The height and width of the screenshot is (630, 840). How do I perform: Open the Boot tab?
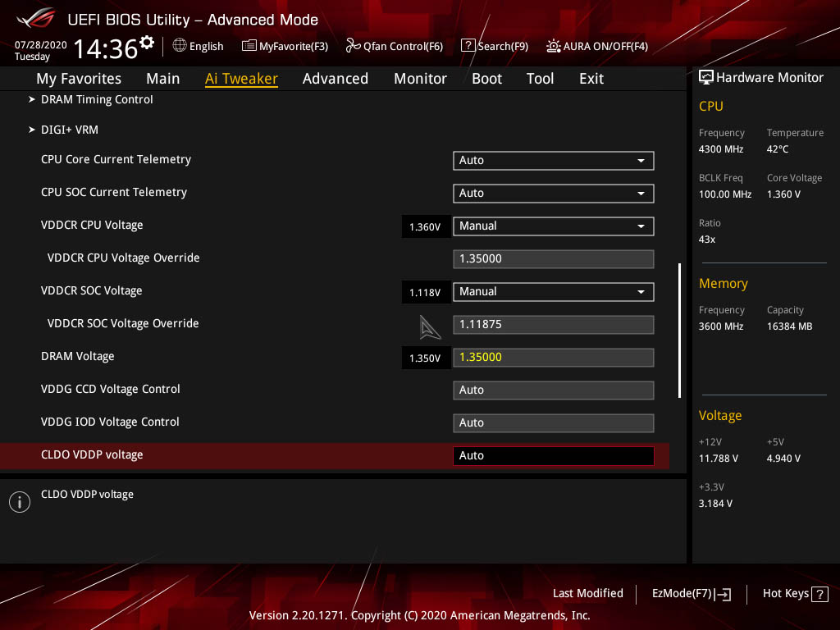486,79
